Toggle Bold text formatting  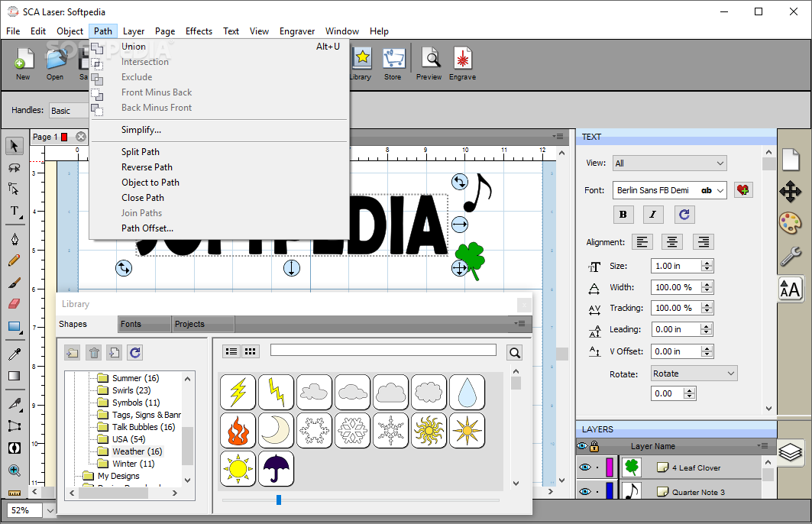(623, 215)
